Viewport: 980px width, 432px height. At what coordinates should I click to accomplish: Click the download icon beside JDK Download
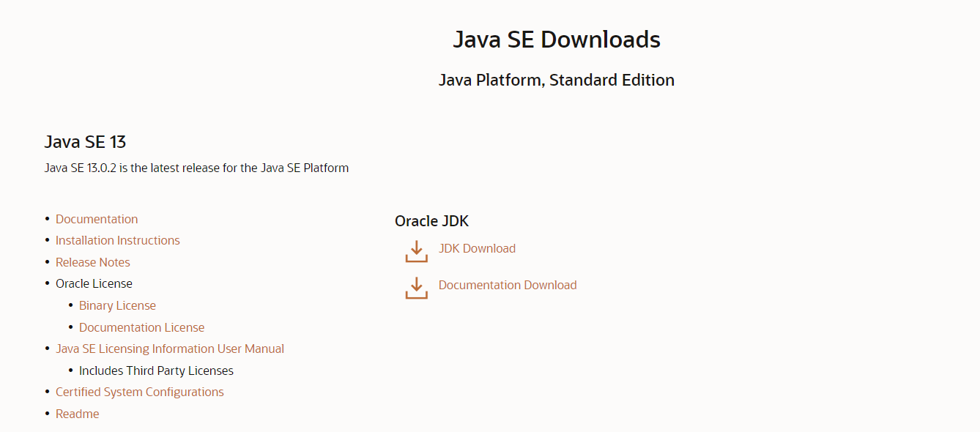416,251
